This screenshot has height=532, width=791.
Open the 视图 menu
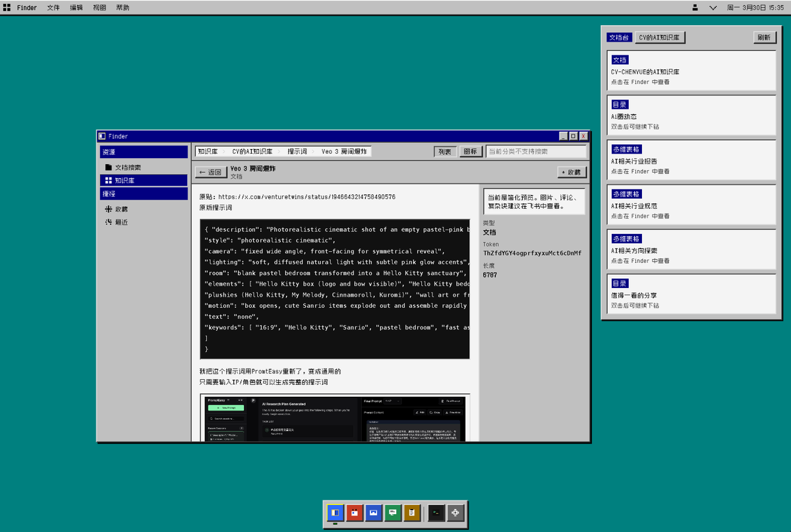(x=100, y=7)
